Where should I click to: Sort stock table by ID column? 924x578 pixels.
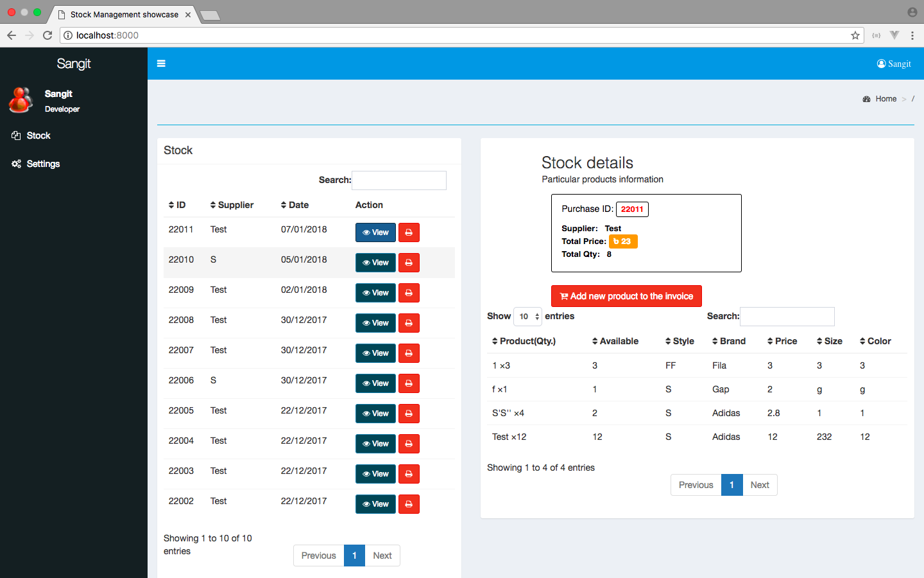pos(177,205)
